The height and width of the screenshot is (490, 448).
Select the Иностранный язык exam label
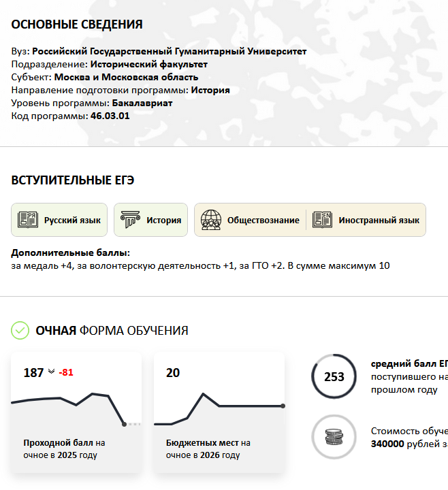click(379, 220)
